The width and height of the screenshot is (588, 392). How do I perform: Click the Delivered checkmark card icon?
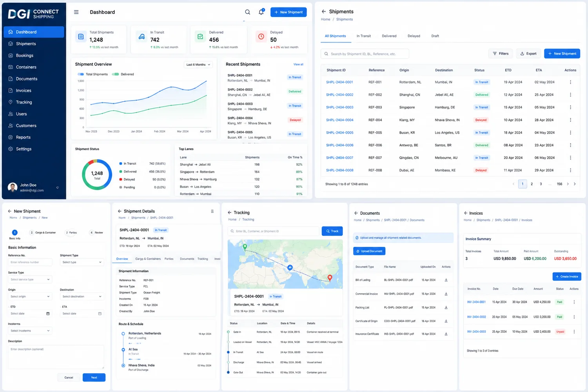pyautogui.click(x=200, y=36)
